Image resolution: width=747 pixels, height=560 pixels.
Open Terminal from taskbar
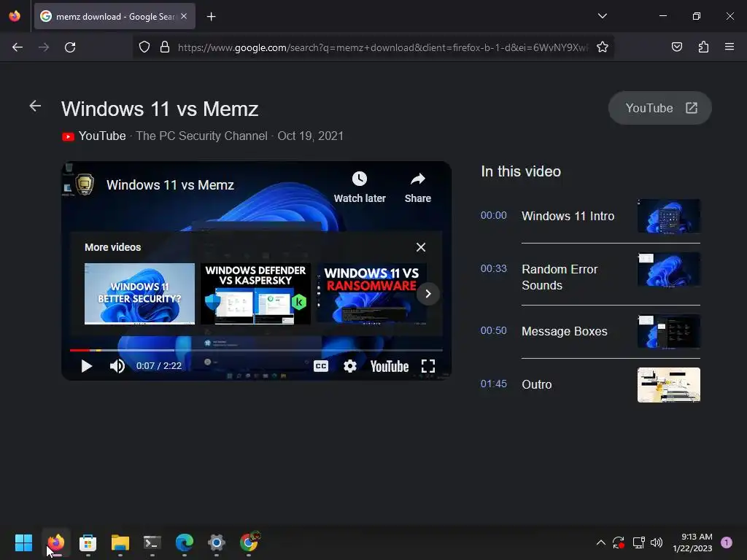click(x=152, y=542)
